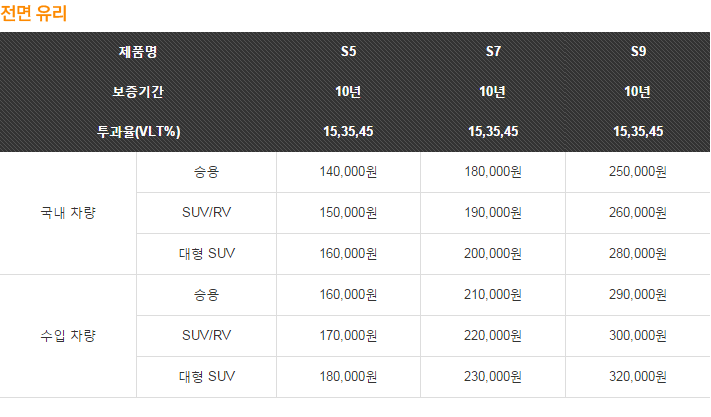
Task: Click the 230,000원 price cell
Action: (x=493, y=377)
